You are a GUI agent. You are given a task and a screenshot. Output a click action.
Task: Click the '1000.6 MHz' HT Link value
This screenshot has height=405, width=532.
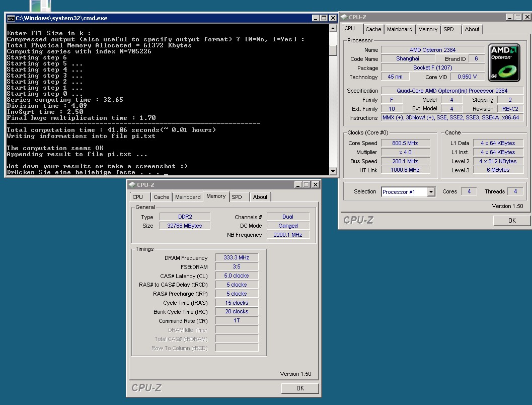click(405, 170)
